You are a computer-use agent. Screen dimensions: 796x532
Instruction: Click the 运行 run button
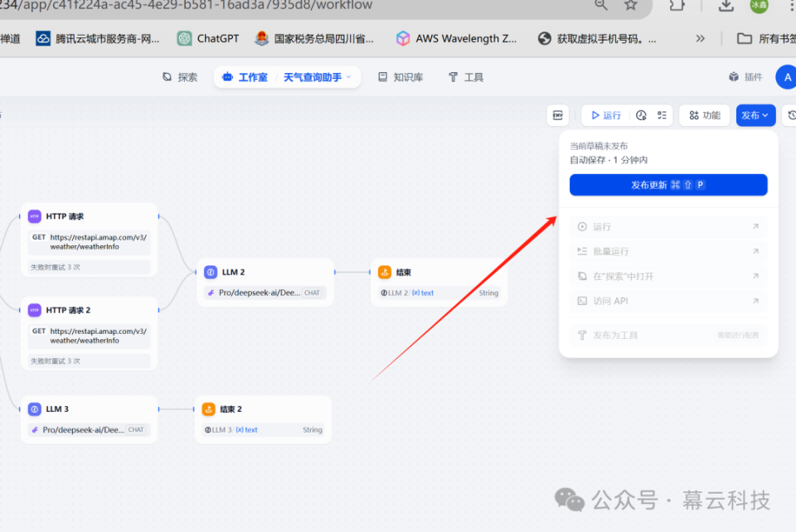(605, 115)
